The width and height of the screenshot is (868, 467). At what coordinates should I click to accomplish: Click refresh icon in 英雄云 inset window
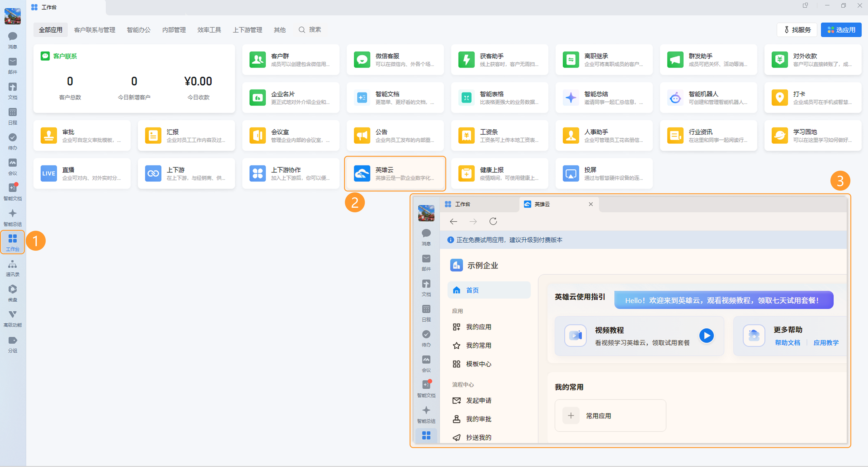tap(493, 222)
